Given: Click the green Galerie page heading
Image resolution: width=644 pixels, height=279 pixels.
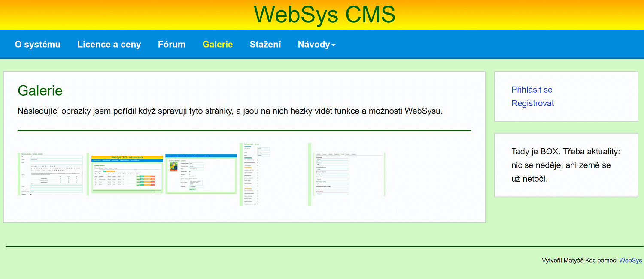Looking at the screenshot, I should 40,90.
